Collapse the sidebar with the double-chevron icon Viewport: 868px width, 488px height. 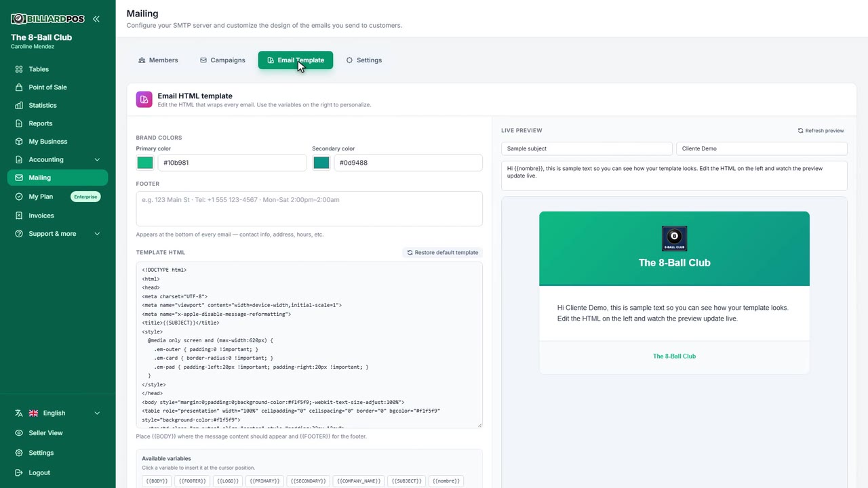coord(96,19)
